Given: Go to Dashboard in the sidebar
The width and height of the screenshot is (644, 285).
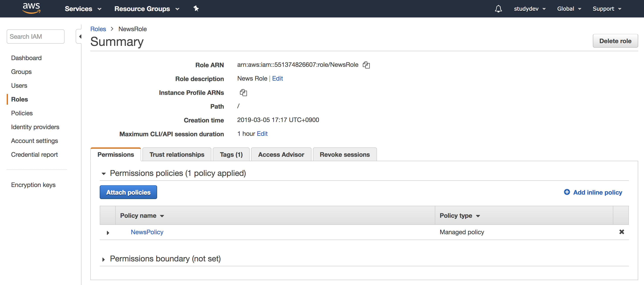Looking at the screenshot, I should (26, 58).
